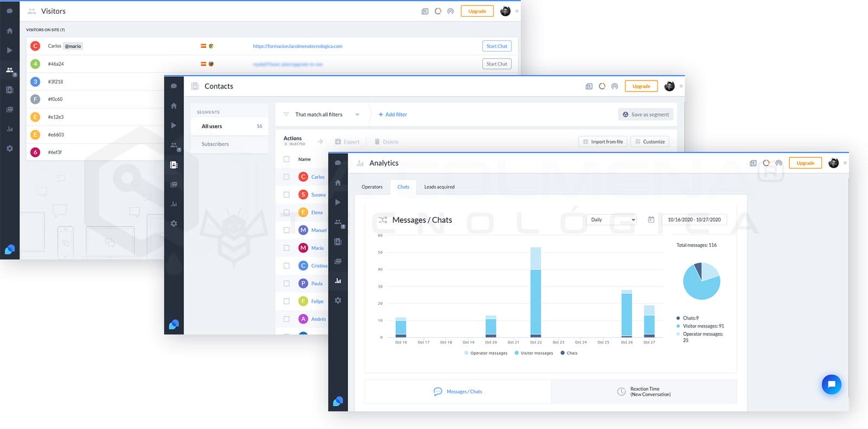868x429 pixels.
Task: Click the Oct 22 bar in chart
Action: [x=535, y=292]
